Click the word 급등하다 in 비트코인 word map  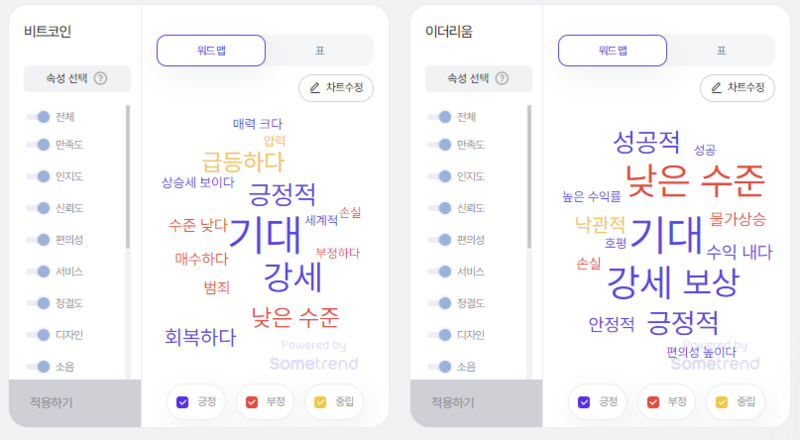tap(243, 162)
